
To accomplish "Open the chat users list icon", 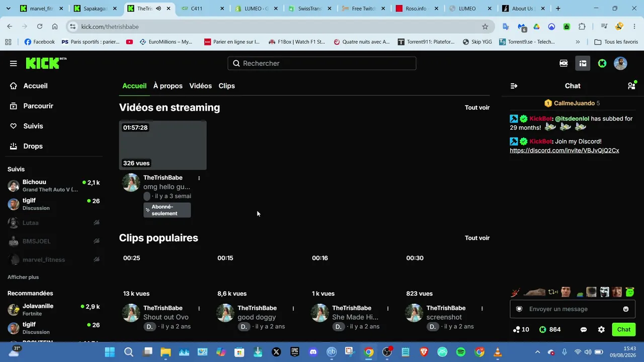I will [x=631, y=86].
